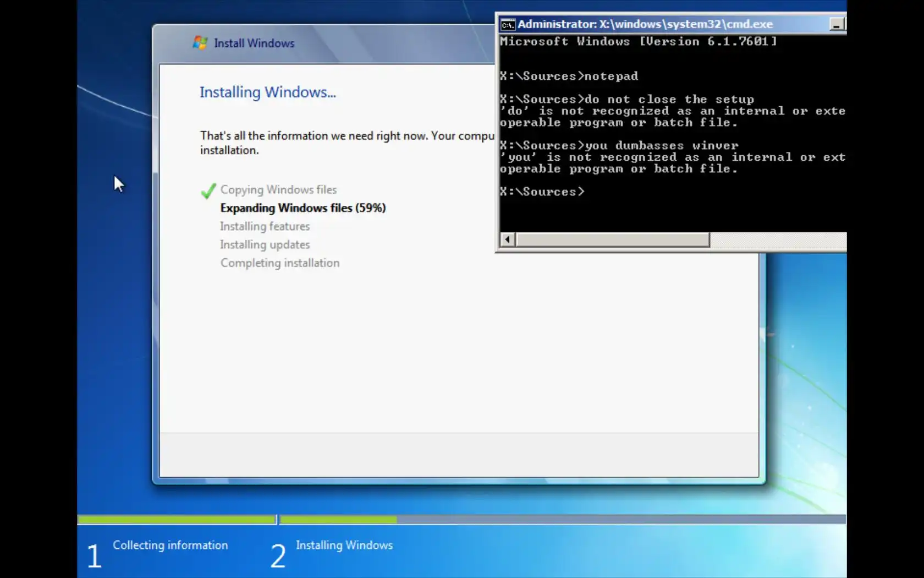Click the Microsoft Windows version line in cmd
Viewport: 924px width, 578px height.
pyautogui.click(x=639, y=41)
